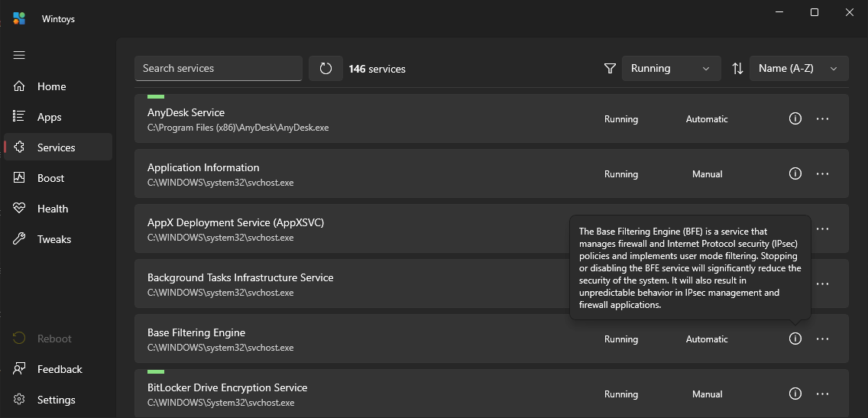
Task: Select Background Tasks Infrastructure Service title
Action: [240, 277]
